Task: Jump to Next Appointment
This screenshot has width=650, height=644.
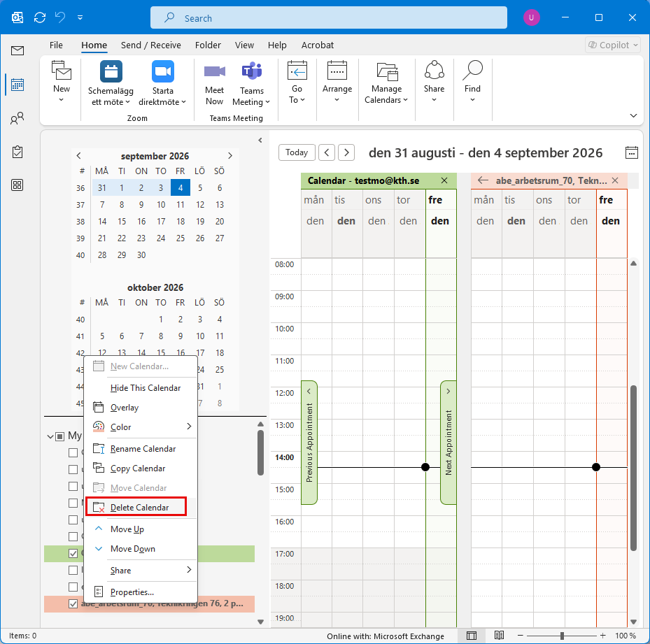Action: click(448, 442)
